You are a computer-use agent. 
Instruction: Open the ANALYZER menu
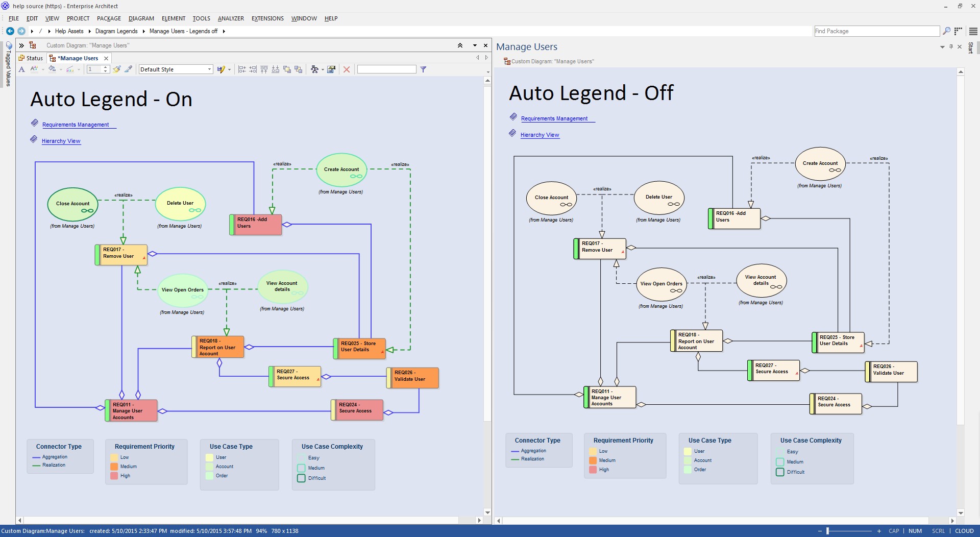231,18
